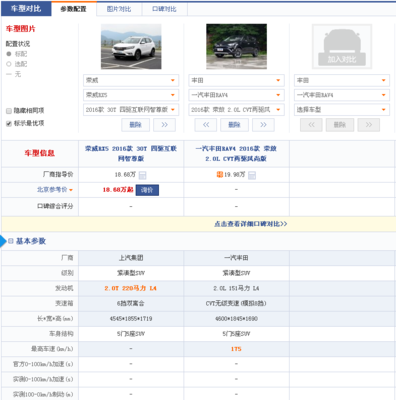Open 点击查看详细口碑对比 link
This screenshot has width=396, height=400.
[250, 224]
